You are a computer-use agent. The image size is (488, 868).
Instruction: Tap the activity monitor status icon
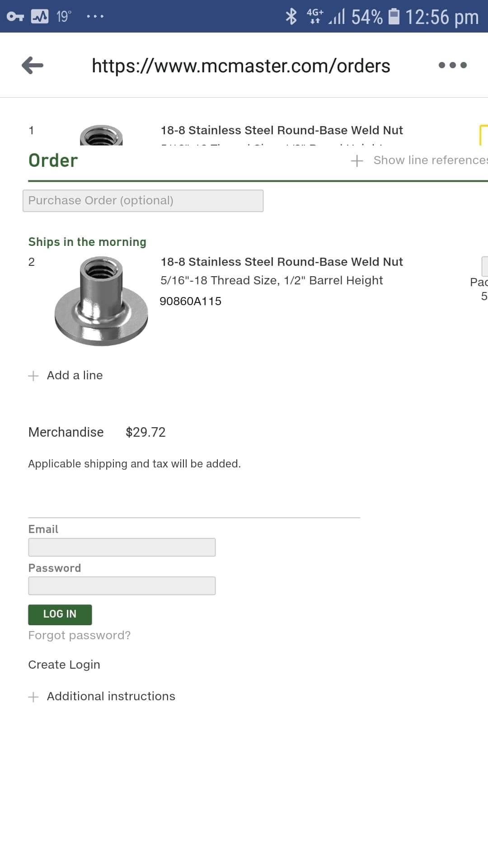[40, 17]
